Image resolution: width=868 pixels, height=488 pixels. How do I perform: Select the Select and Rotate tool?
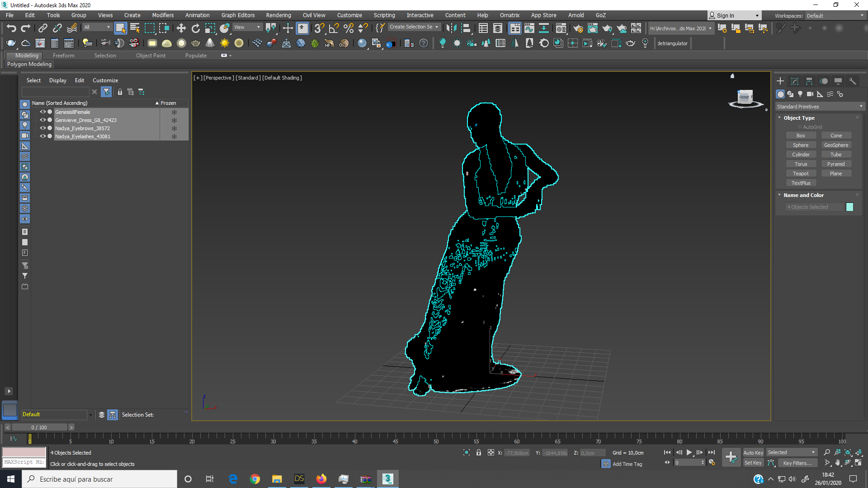[x=195, y=28]
